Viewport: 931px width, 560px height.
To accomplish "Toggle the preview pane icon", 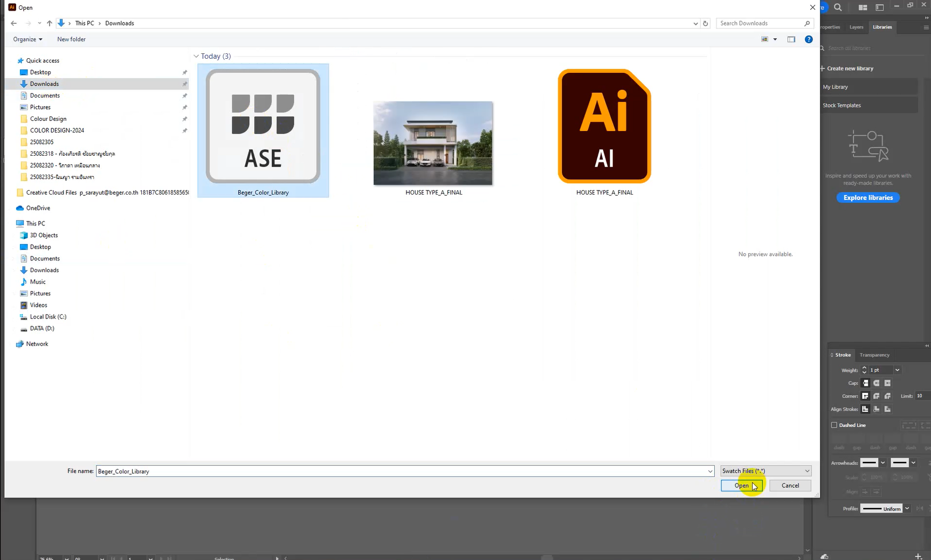I will [791, 39].
